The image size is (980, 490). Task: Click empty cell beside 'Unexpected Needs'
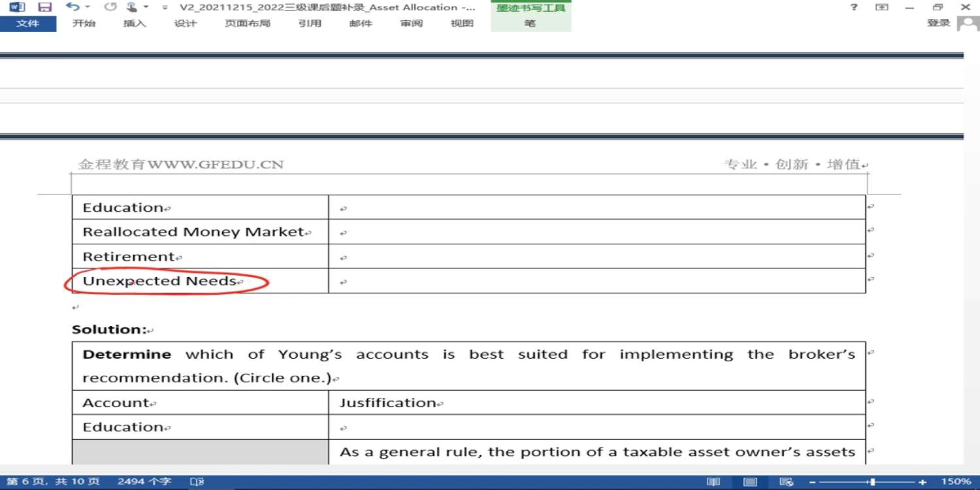point(597,281)
